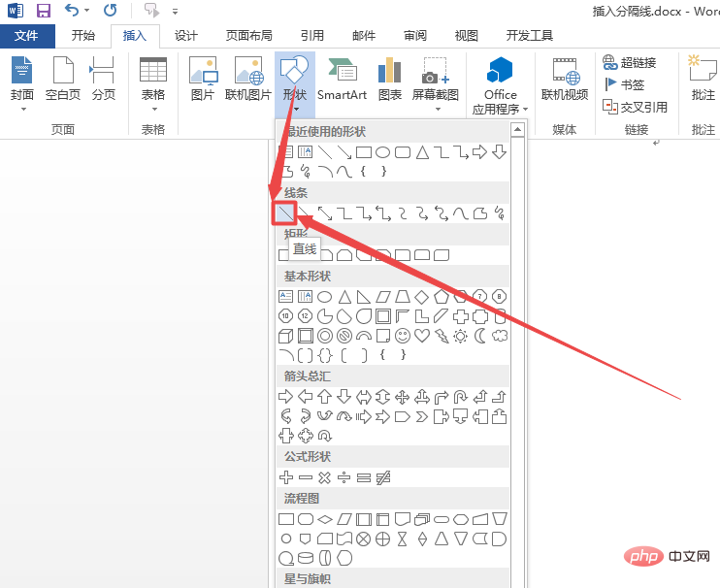Open the 页面布局 tab

pyautogui.click(x=249, y=36)
